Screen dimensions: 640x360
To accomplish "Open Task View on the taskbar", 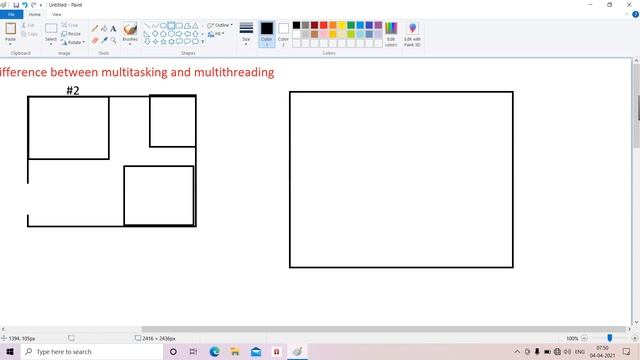I will 193,351.
